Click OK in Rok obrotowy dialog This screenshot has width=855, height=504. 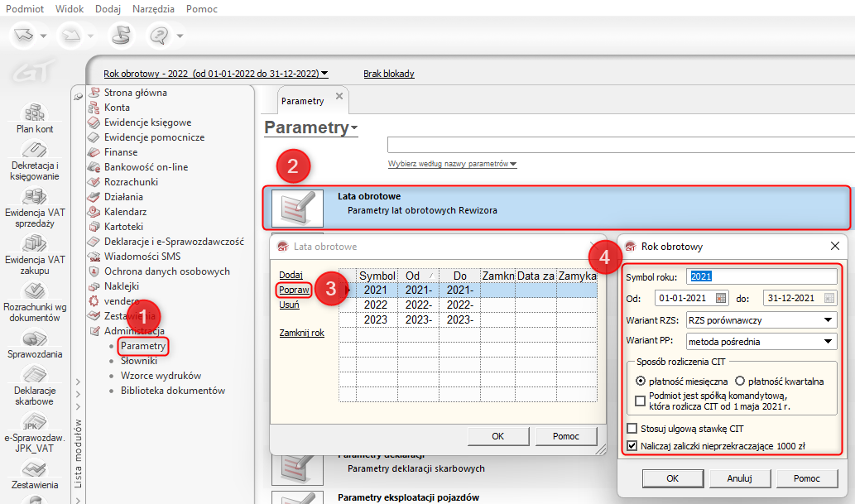pos(672,478)
